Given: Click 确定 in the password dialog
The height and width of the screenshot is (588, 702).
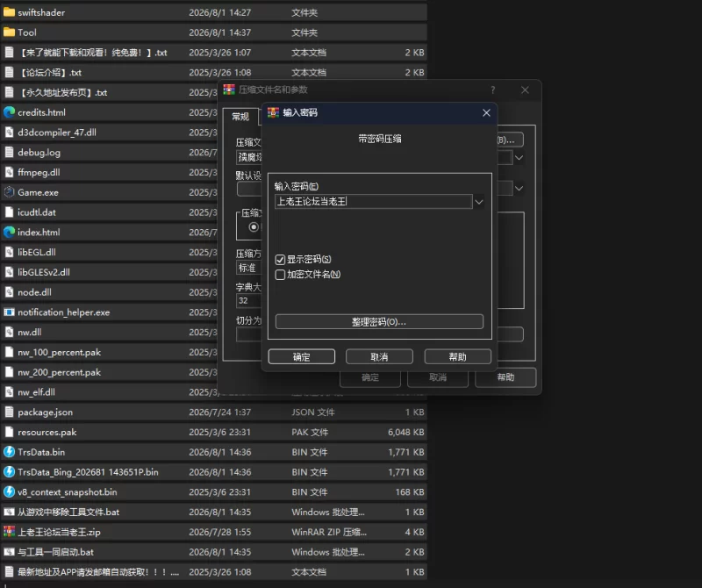Looking at the screenshot, I should pyautogui.click(x=301, y=357).
